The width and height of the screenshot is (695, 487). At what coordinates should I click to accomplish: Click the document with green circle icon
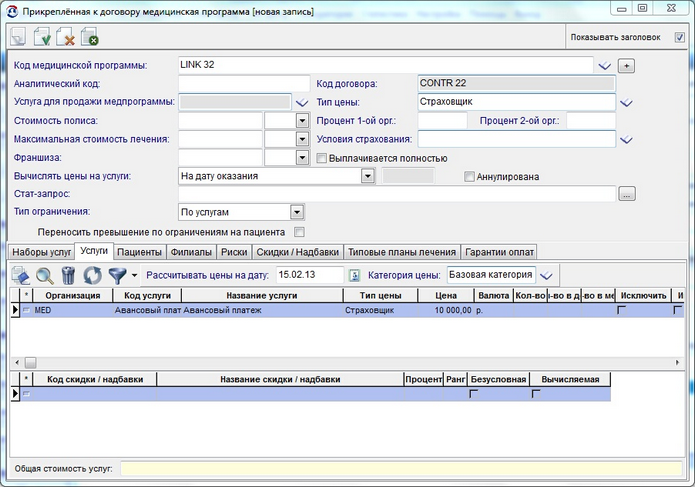pyautogui.click(x=90, y=37)
